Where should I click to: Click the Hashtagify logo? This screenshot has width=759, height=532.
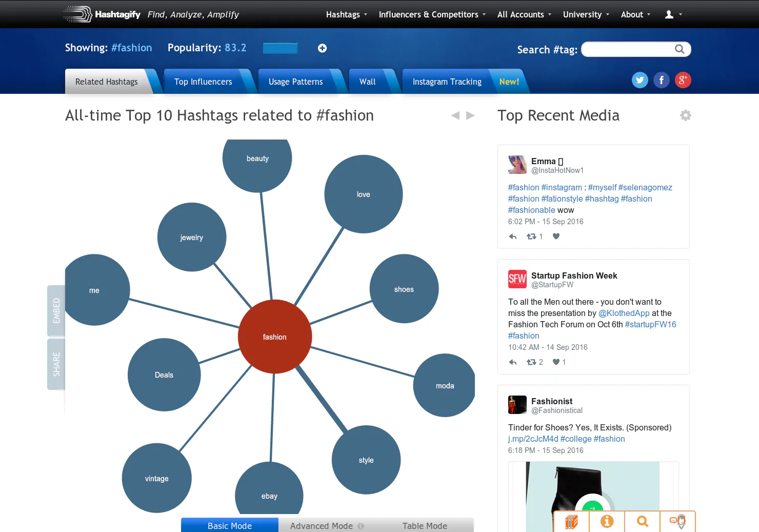102,14
